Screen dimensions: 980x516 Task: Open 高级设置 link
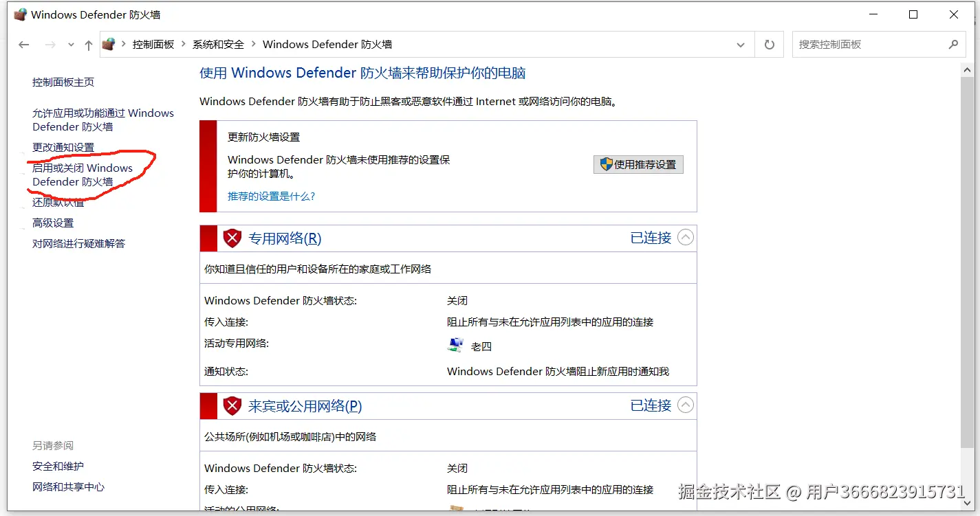pos(53,223)
